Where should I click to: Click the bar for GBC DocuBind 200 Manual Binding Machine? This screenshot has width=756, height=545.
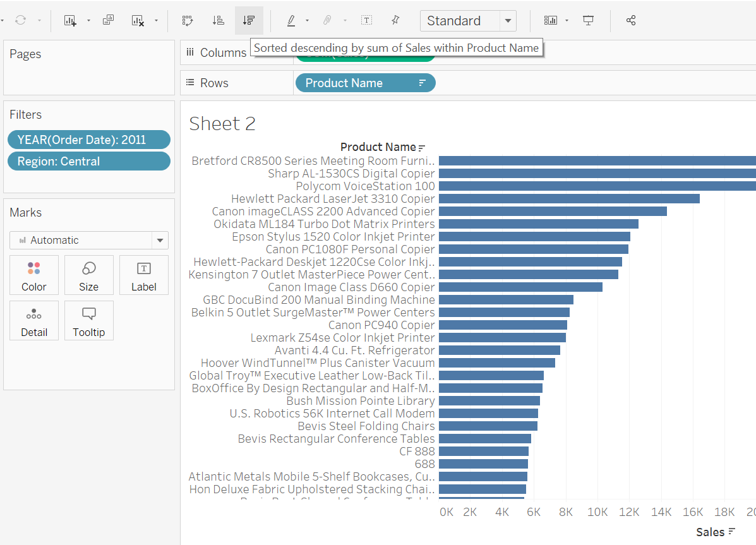507,300
